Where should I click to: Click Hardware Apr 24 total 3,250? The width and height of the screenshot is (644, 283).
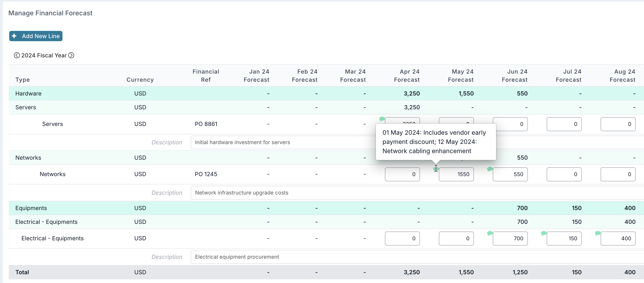pyautogui.click(x=412, y=94)
